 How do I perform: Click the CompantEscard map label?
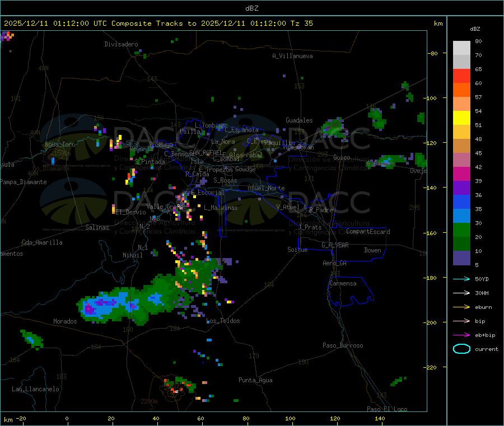click(368, 232)
